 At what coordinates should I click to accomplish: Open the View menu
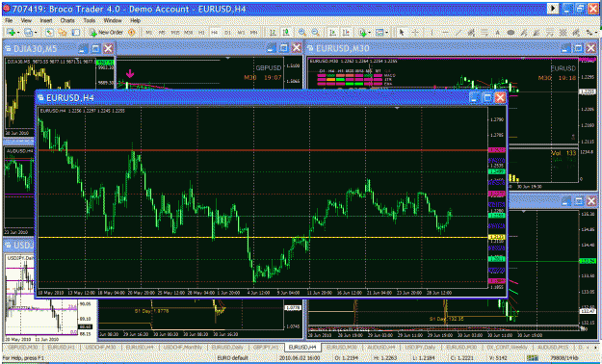(26, 20)
